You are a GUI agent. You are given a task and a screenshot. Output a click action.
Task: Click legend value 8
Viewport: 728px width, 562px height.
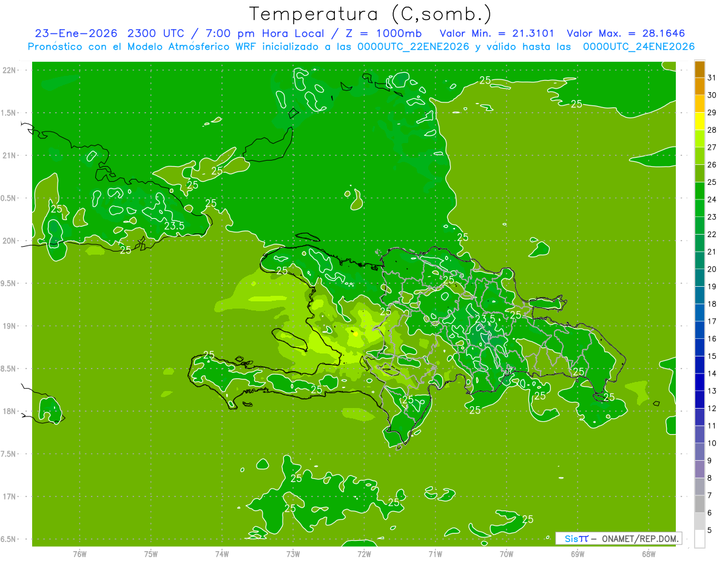710,478
